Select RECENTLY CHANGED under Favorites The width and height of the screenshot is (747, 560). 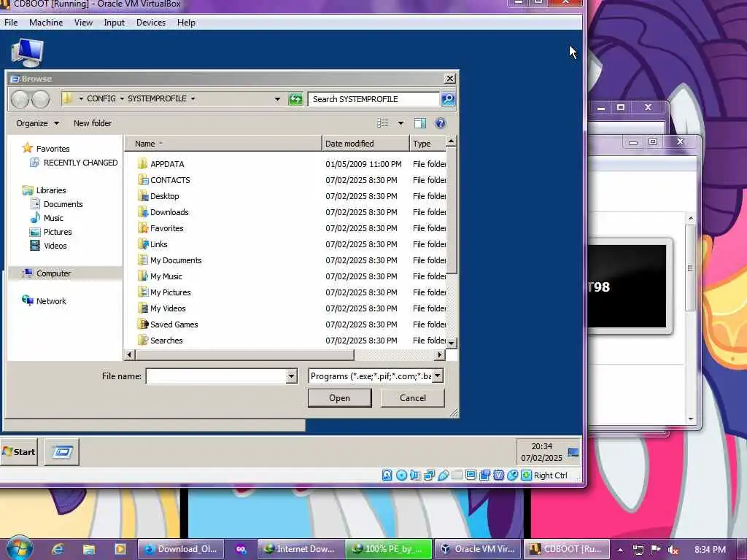pyautogui.click(x=74, y=163)
